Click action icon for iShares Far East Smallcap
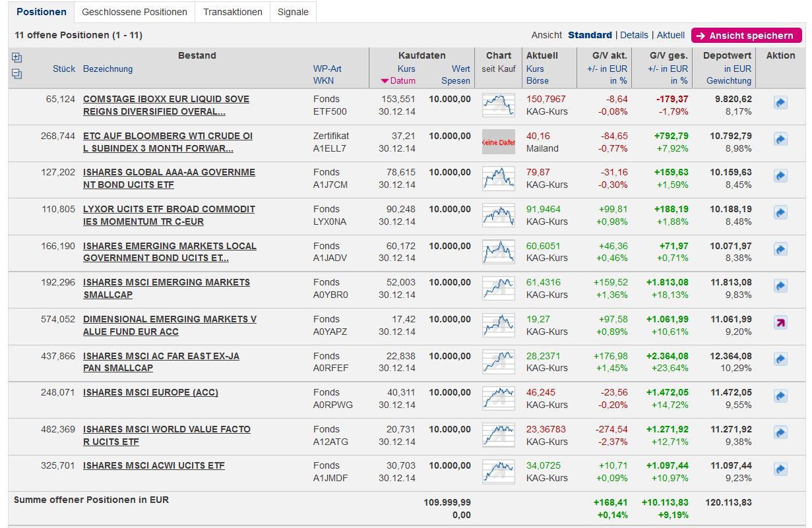812x528 pixels. 780,359
